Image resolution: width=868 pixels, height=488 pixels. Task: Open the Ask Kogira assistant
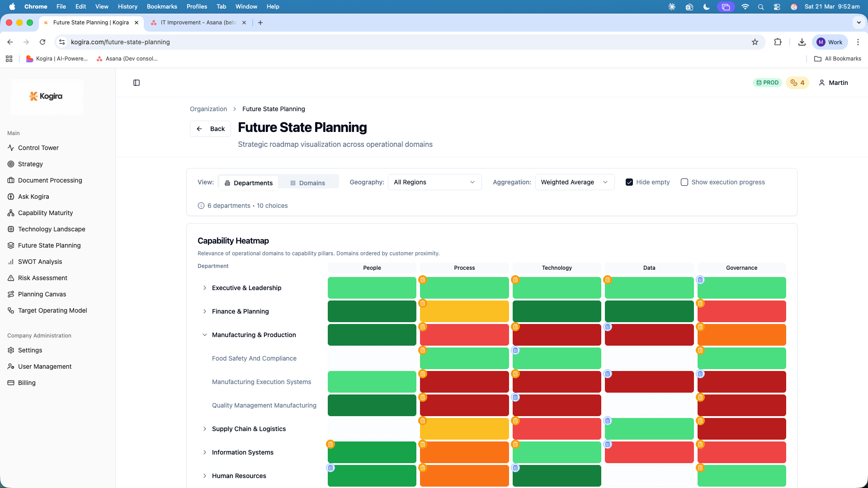click(33, 197)
